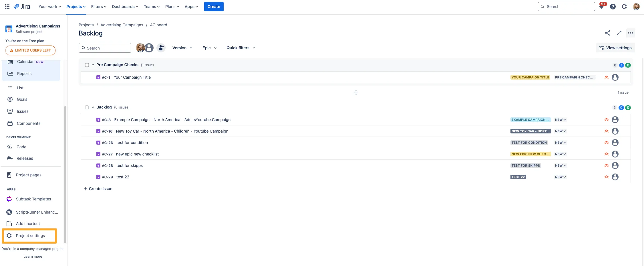The image size is (644, 266).
Task: Click the AC-26 priority icon
Action: 606,143
